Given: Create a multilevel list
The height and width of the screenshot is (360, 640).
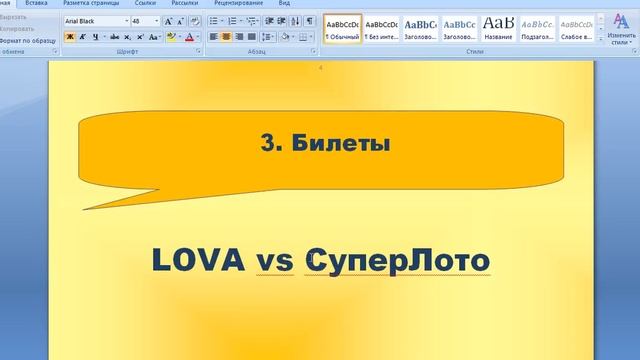Looking at the screenshot, I should click(251, 21).
